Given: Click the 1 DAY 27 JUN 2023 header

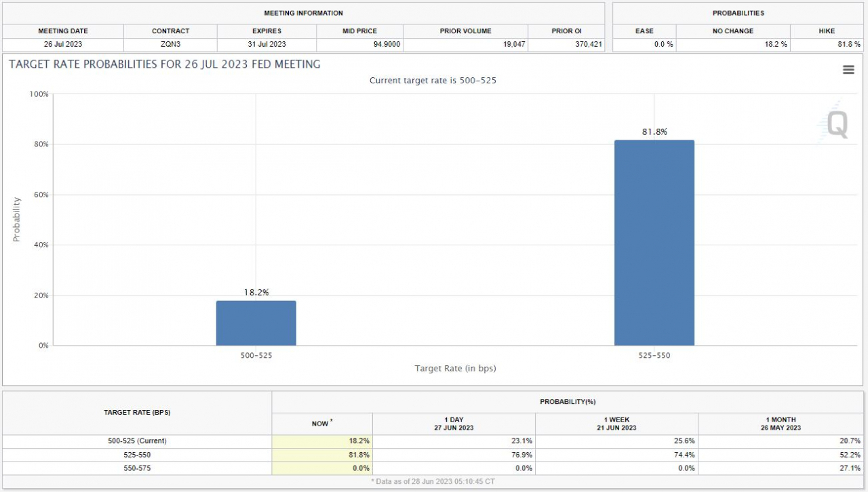Looking at the screenshot, I should [x=454, y=424].
